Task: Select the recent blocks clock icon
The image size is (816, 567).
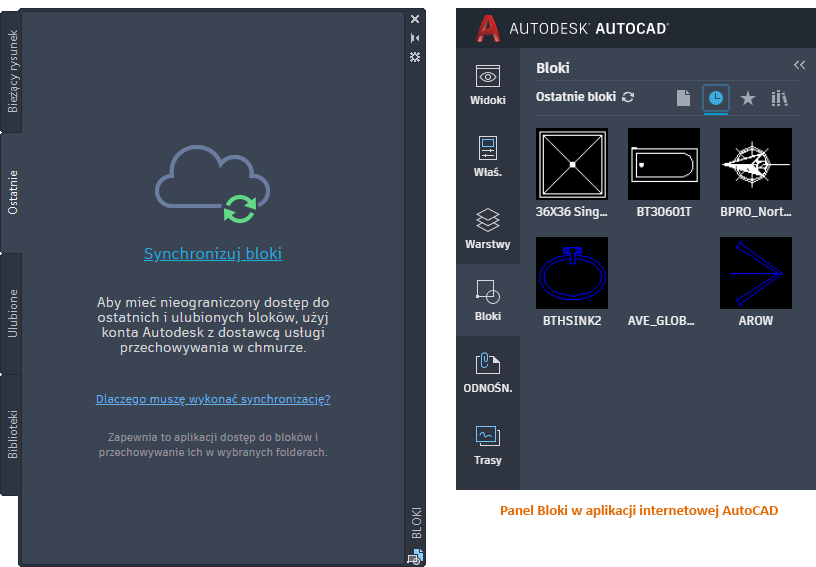Action: (716, 98)
